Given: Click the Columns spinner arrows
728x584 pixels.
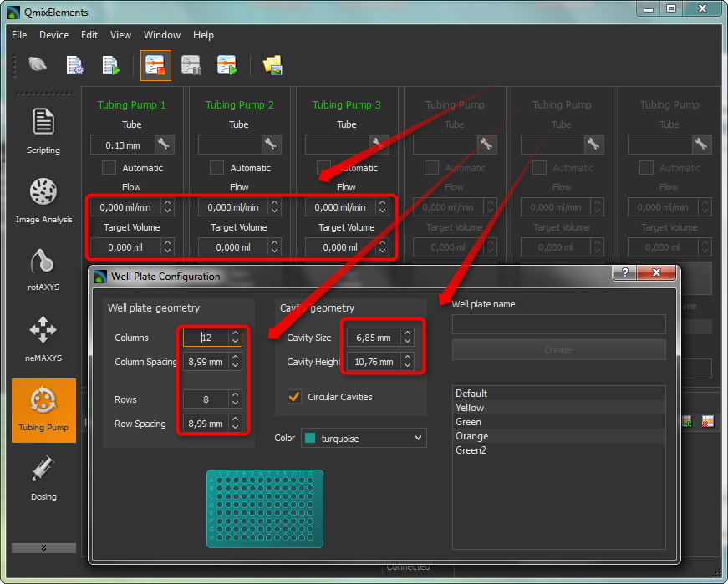Looking at the screenshot, I should (x=236, y=338).
